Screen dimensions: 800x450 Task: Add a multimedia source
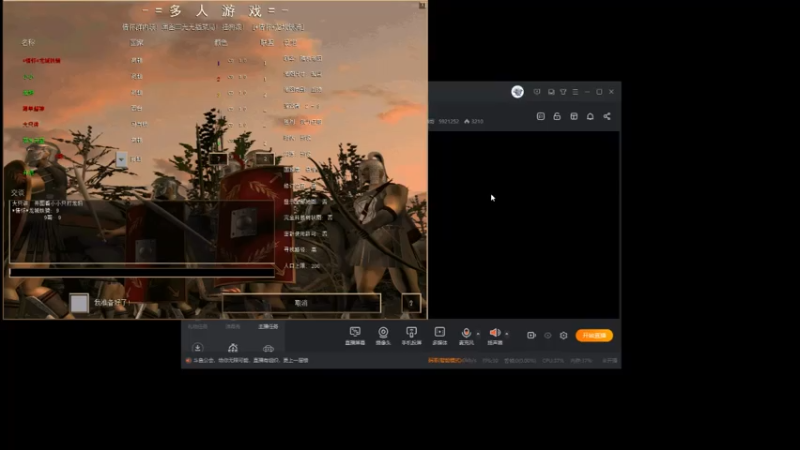tap(439, 336)
